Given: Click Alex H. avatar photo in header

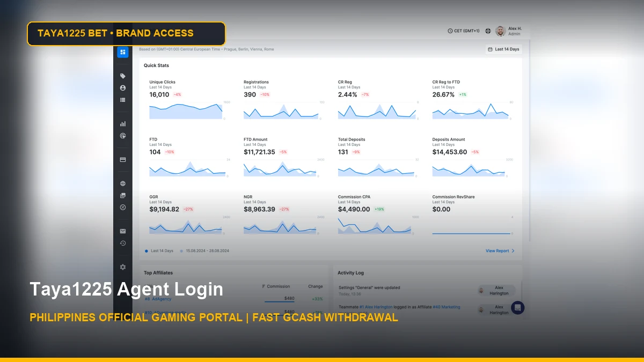Looking at the screenshot, I should tap(501, 31).
